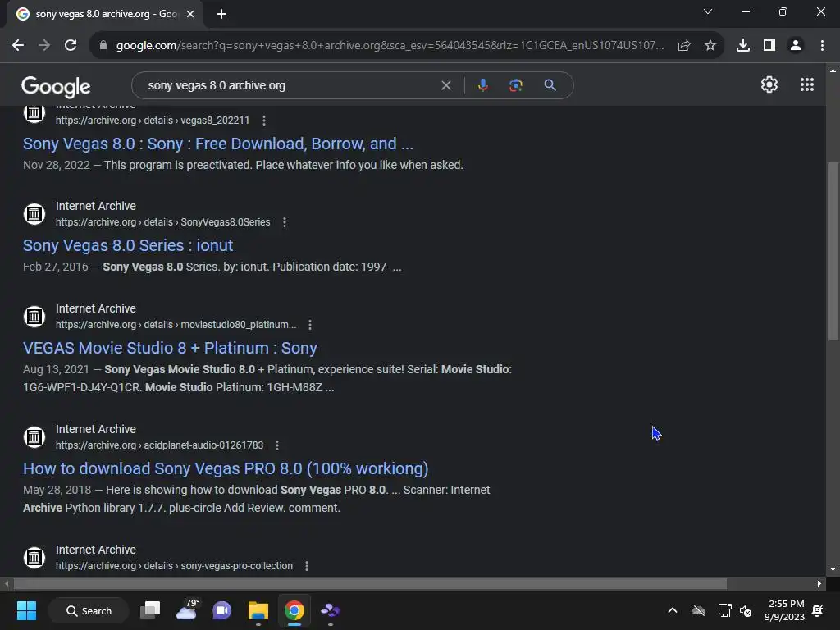Open notifications bell in tray

[x=818, y=610]
